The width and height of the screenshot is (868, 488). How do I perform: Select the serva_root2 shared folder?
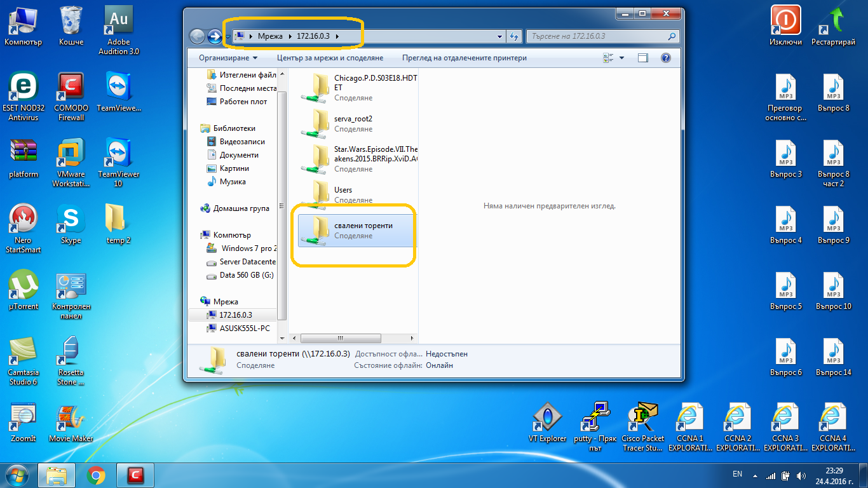(353, 124)
